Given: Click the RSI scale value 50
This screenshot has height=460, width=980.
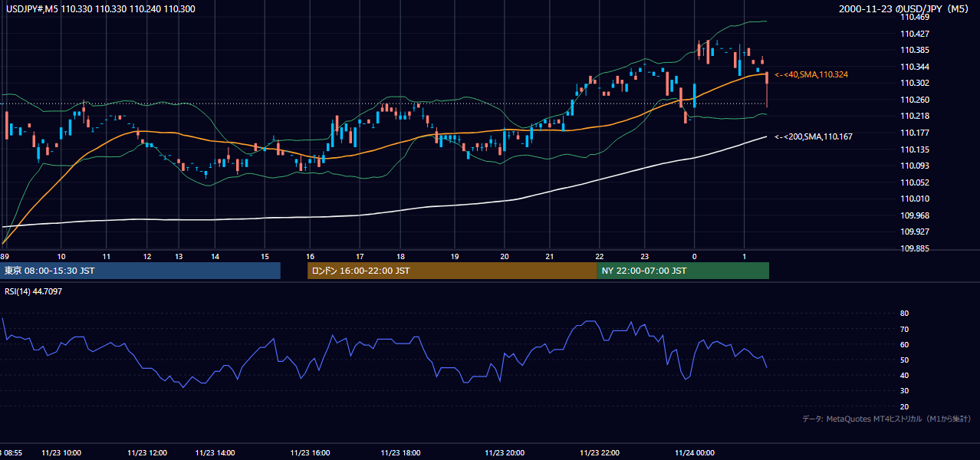Looking at the screenshot, I should click(904, 360).
